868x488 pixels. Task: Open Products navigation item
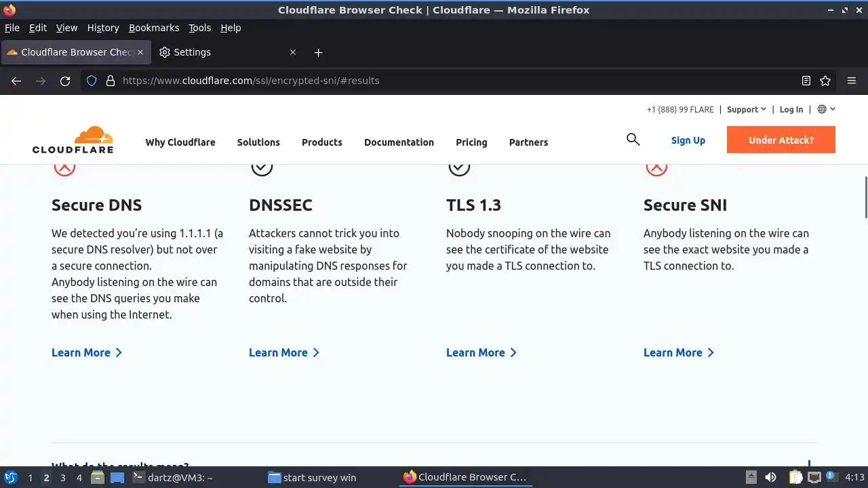tap(322, 142)
